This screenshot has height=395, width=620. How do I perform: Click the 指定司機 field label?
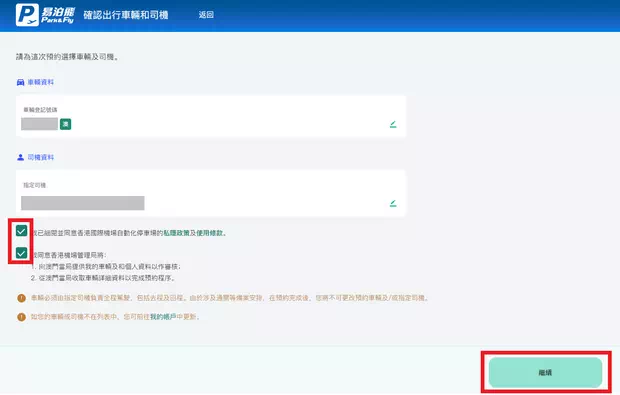click(35, 185)
